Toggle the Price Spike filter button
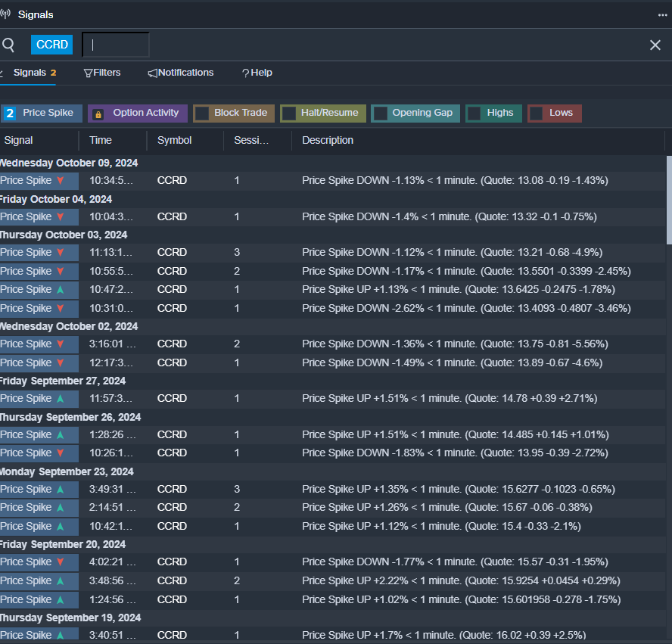 (x=41, y=113)
